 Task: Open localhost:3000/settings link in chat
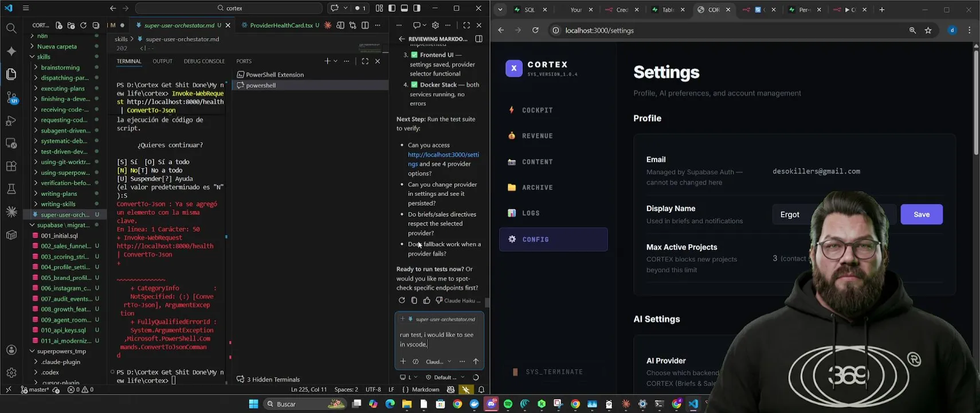[x=443, y=159]
